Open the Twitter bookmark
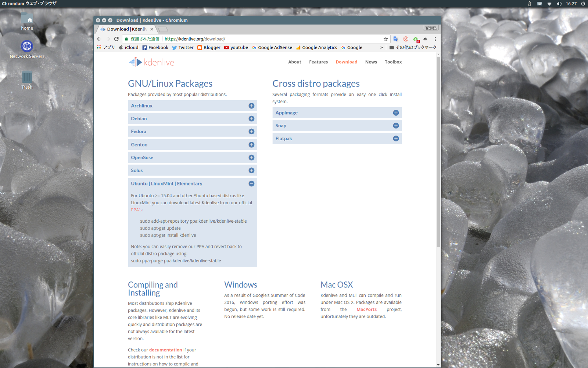Image resolution: width=588 pixels, height=368 pixels. [183, 47]
